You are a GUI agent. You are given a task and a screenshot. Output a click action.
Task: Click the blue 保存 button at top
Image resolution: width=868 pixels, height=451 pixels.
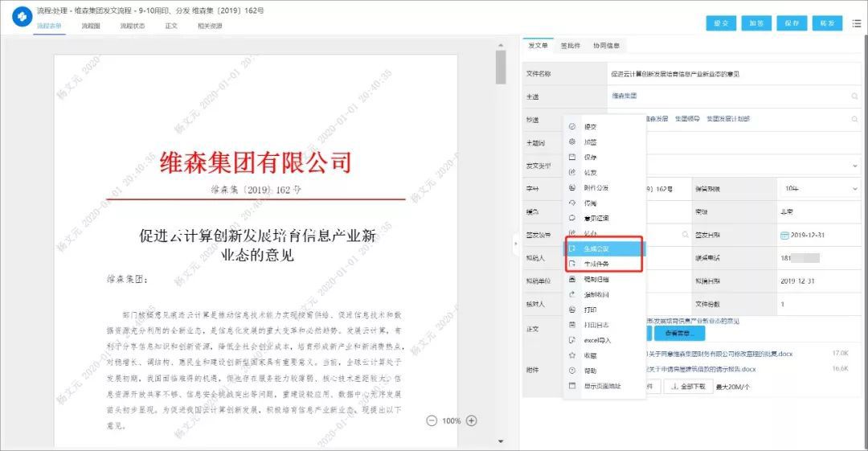[x=792, y=23]
